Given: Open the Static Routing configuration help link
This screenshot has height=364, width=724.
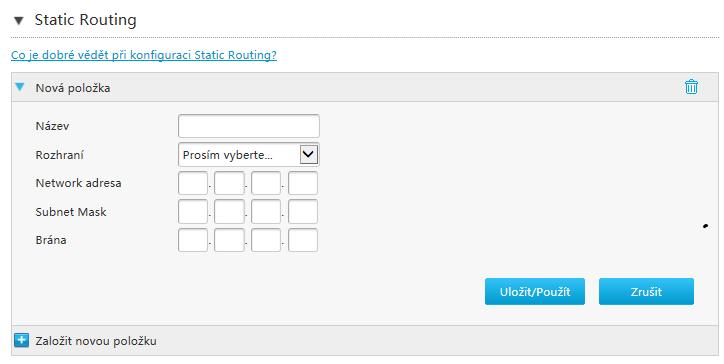Looking at the screenshot, I should 144,55.
